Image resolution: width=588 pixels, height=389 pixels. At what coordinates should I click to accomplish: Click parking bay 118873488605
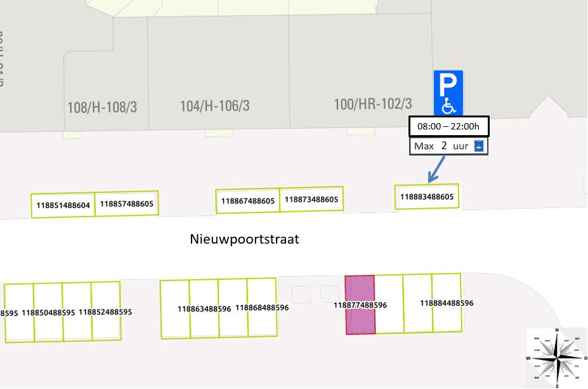coord(311,199)
